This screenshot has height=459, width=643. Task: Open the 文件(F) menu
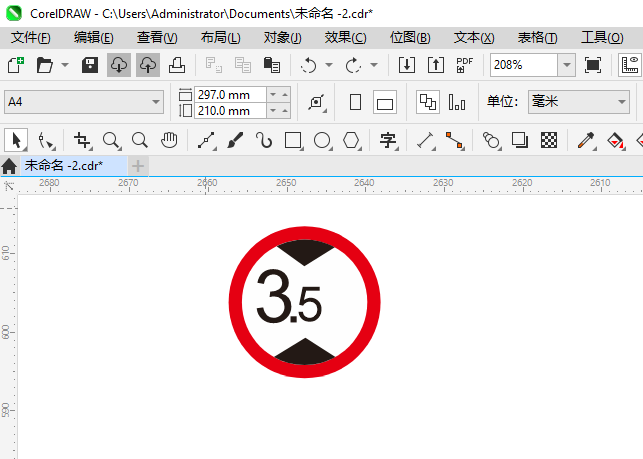31,38
